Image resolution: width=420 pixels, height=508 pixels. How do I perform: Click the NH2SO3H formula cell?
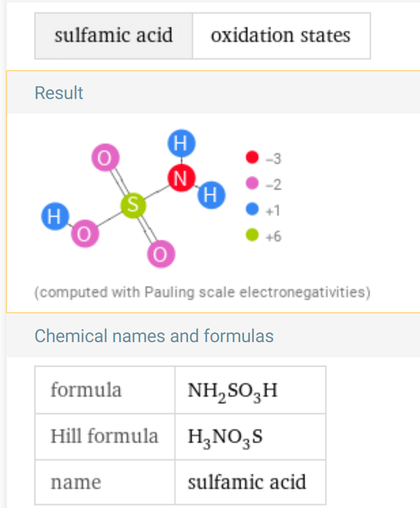(250, 390)
